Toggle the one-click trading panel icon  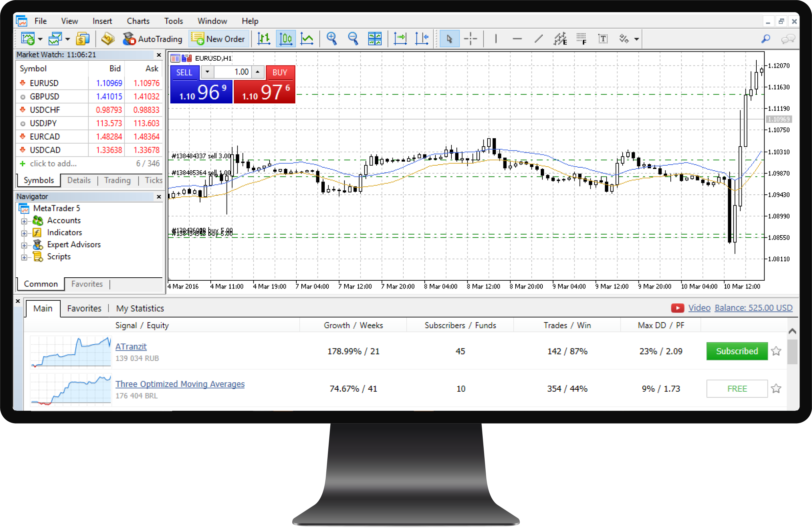(187, 58)
